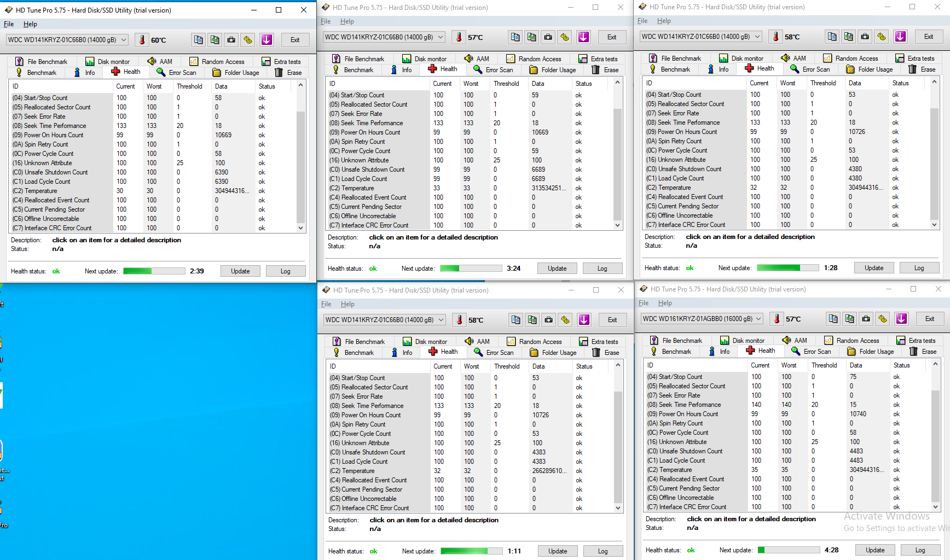Expand the WD161KRYZ 16000 gB drive selector

click(758, 319)
